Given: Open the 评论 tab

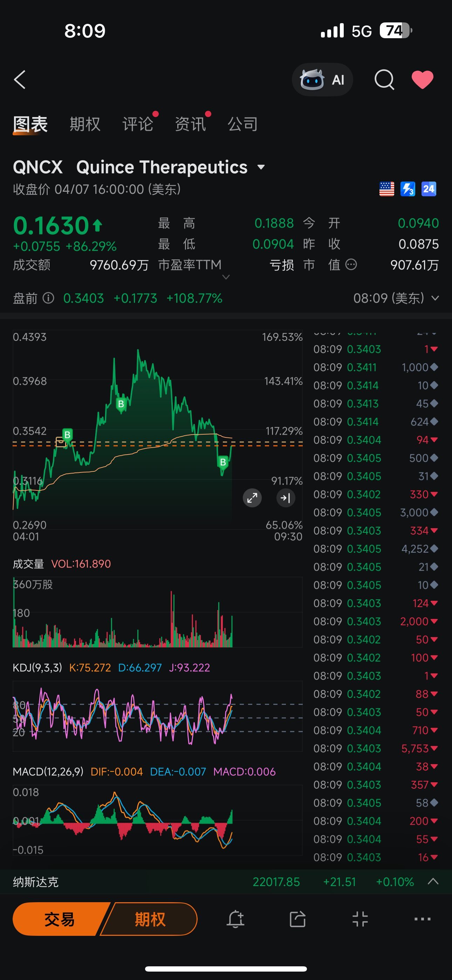Looking at the screenshot, I should [138, 124].
